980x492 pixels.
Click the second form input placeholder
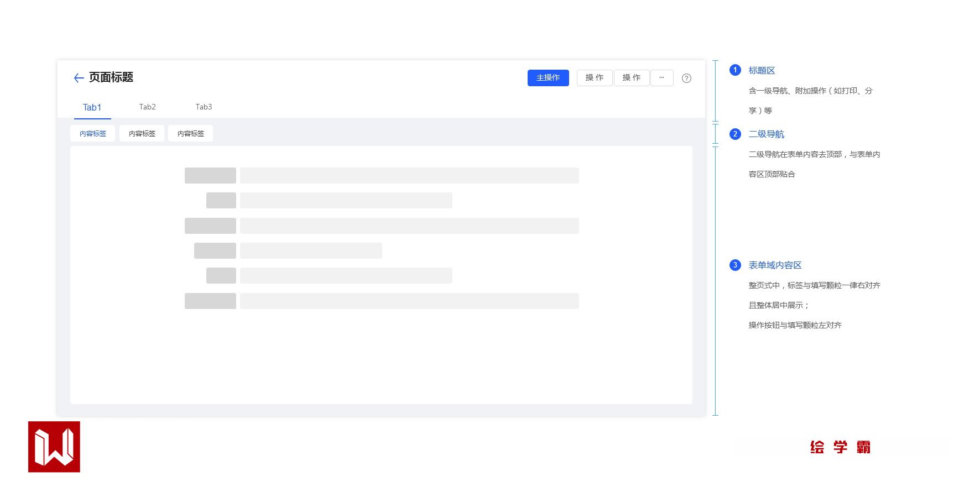click(346, 201)
